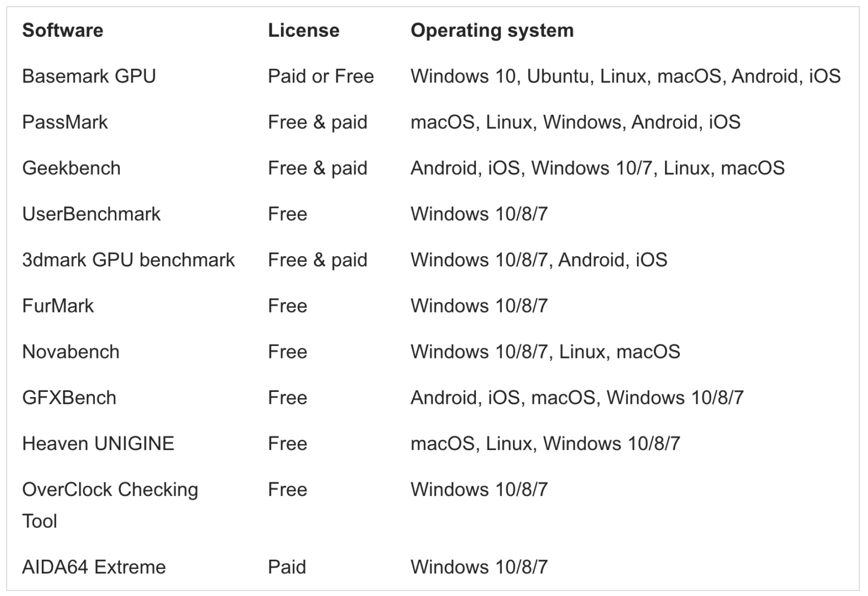
Task: Click the PassMark entry in the table
Action: click(65, 122)
